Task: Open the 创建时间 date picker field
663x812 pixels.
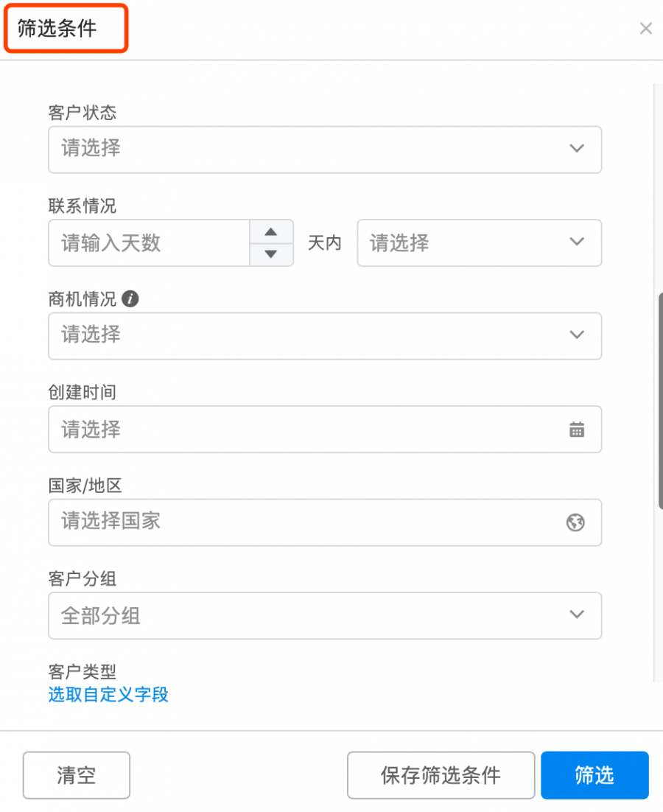Action: pos(325,430)
